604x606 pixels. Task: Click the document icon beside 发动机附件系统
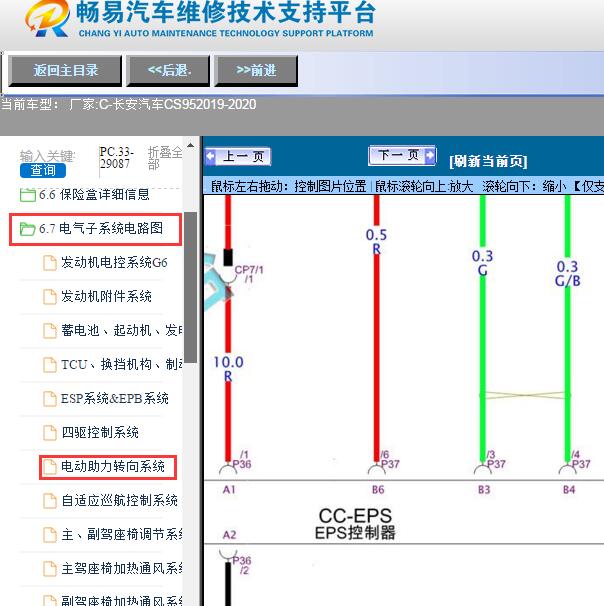click(49, 297)
